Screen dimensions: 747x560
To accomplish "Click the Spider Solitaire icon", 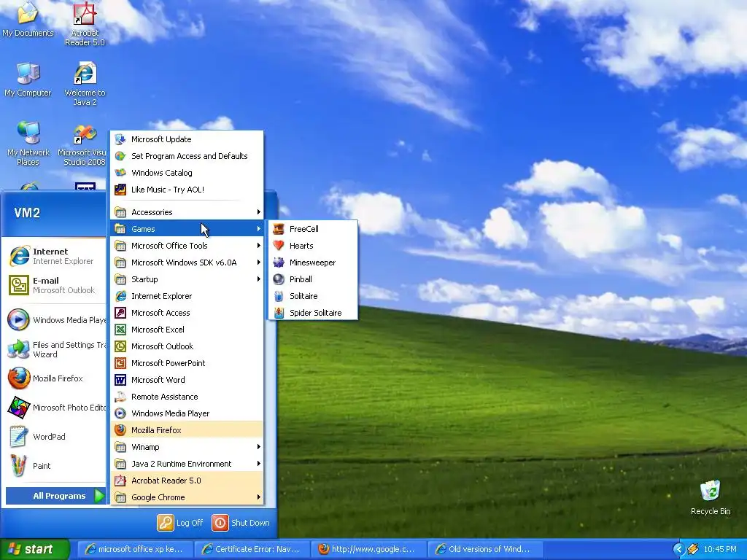I will click(x=279, y=313).
